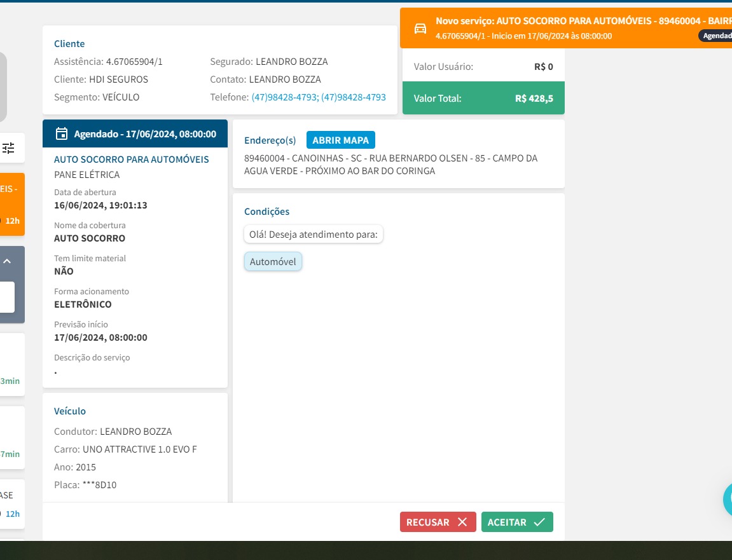Accept the service with ACEITAR
The height and width of the screenshot is (560, 732).
tap(517, 522)
